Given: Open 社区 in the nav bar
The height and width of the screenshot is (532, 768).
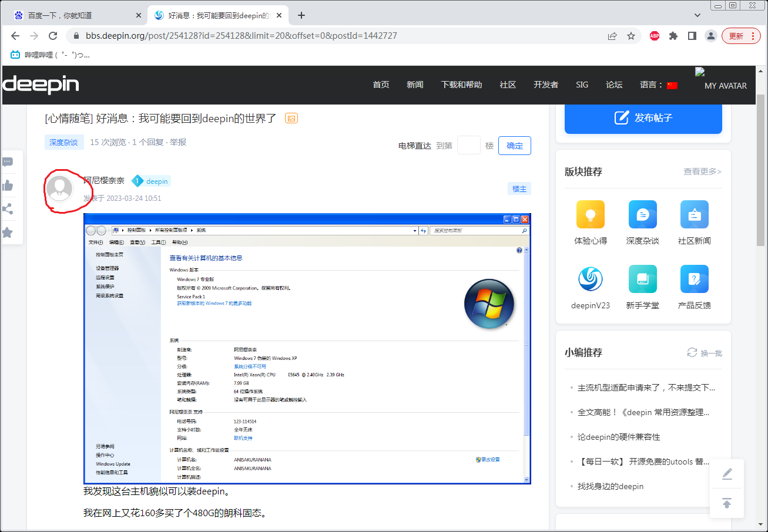Looking at the screenshot, I should coord(508,85).
